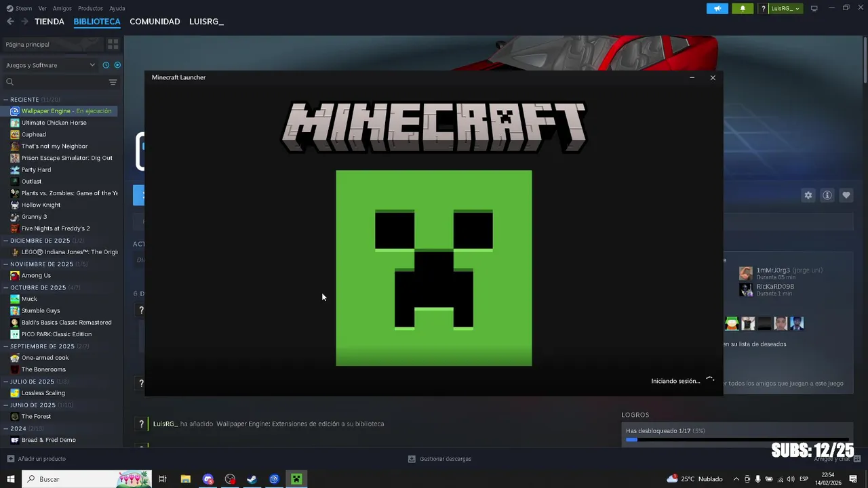The image size is (868, 488).
Task: Toggle show ready-to-play games icon
Action: coord(117,65)
